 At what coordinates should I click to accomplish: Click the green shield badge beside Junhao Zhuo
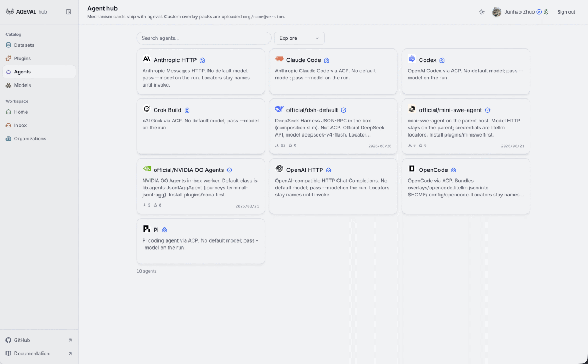[x=547, y=12]
